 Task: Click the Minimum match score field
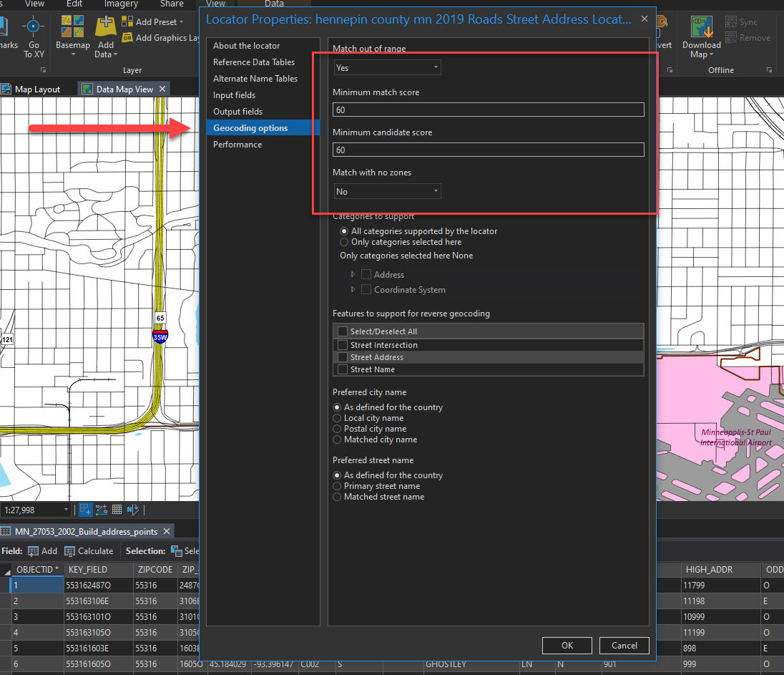489,110
